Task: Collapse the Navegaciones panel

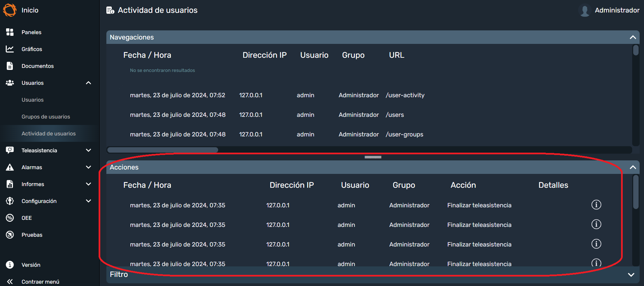Action: click(x=633, y=37)
